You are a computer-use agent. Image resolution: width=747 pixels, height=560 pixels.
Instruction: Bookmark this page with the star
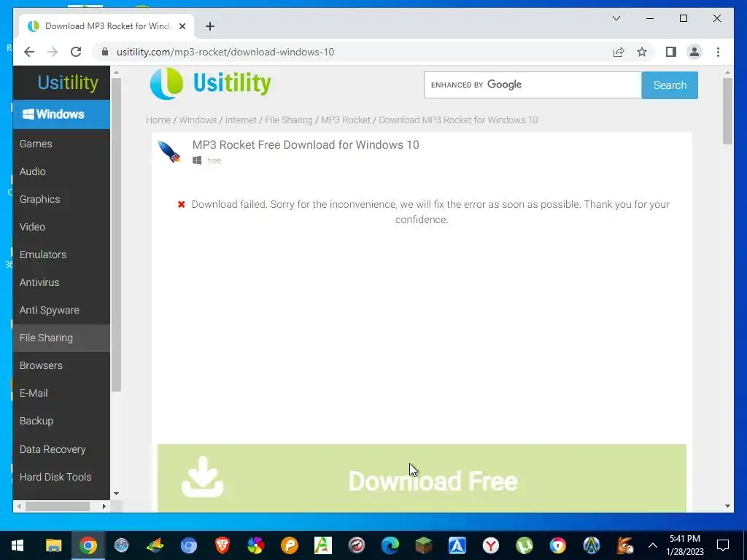(642, 52)
